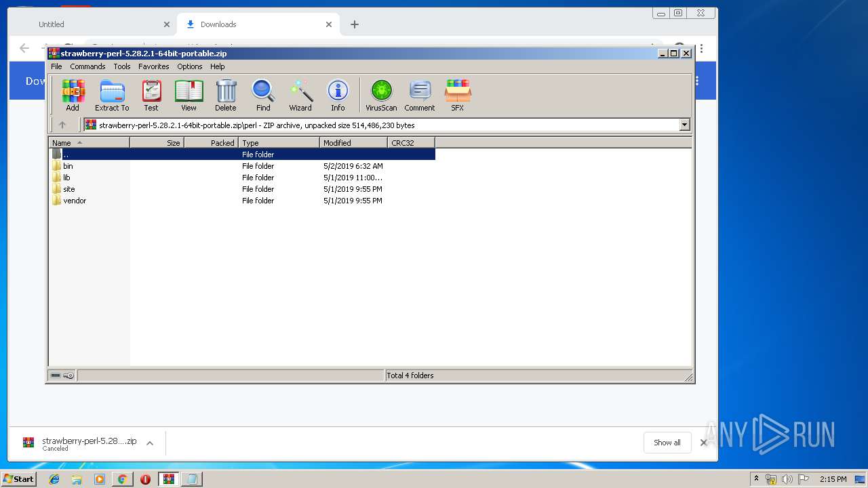Click the Delete trash can icon
868x488 pixels.
tap(226, 95)
